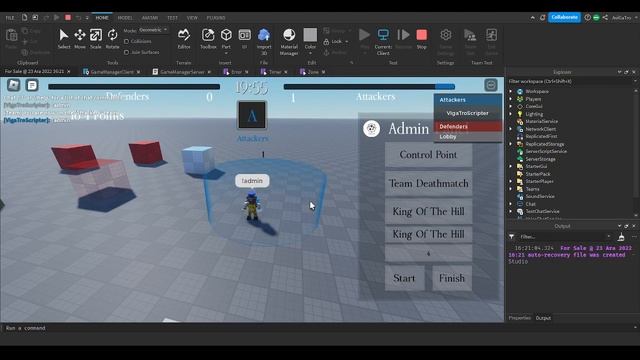Expand the Teams node
The width and height of the screenshot is (640, 360).
tap(511, 189)
